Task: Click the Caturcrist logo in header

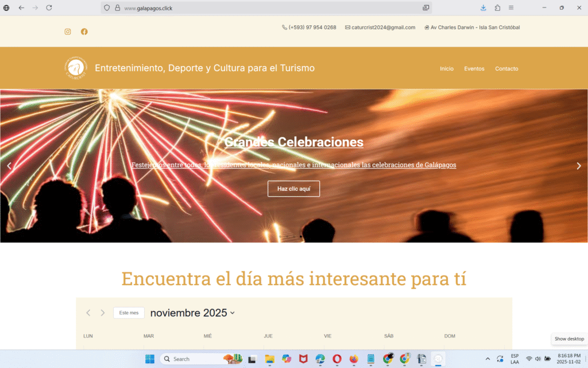Action: (x=76, y=68)
